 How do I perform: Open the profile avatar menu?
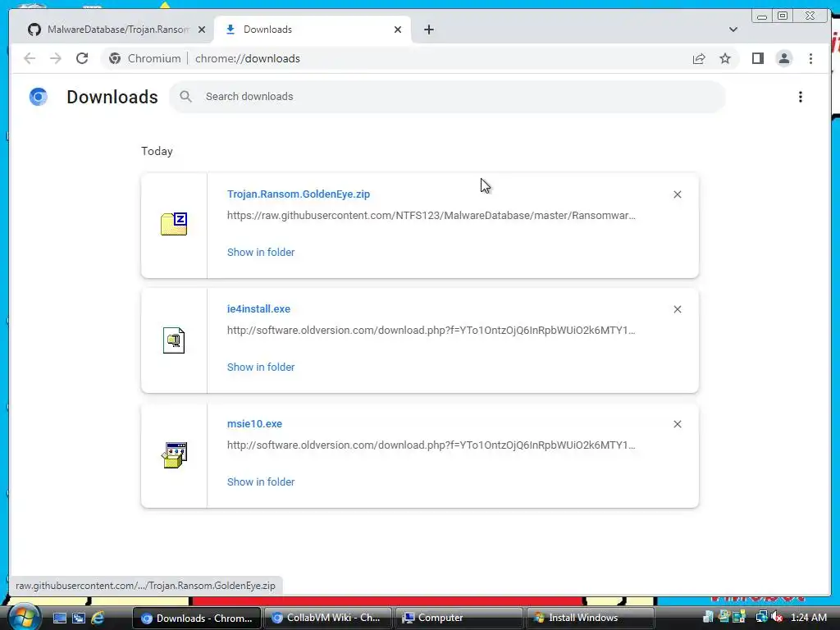click(x=783, y=58)
